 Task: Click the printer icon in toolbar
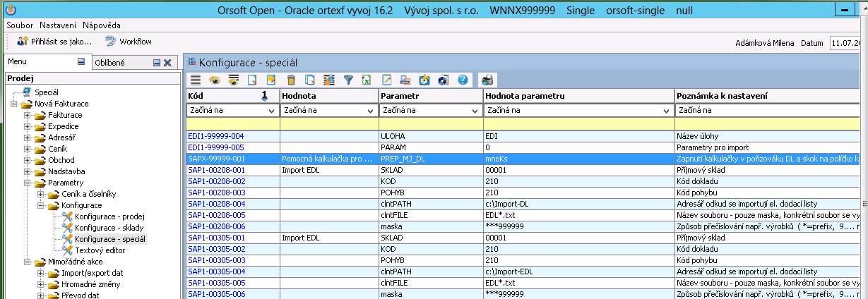pos(488,80)
